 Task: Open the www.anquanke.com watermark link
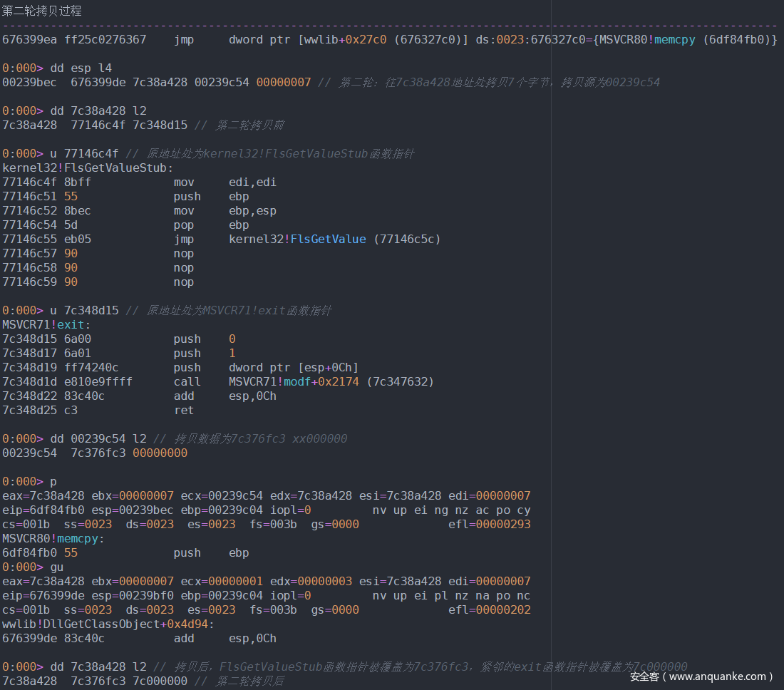click(x=717, y=676)
